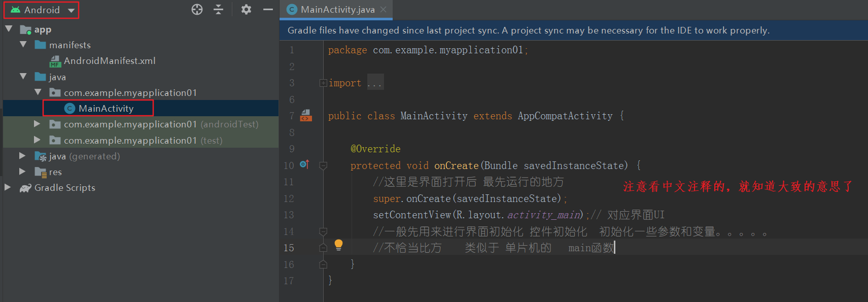Fold the onCreate method at line 10

(x=323, y=165)
